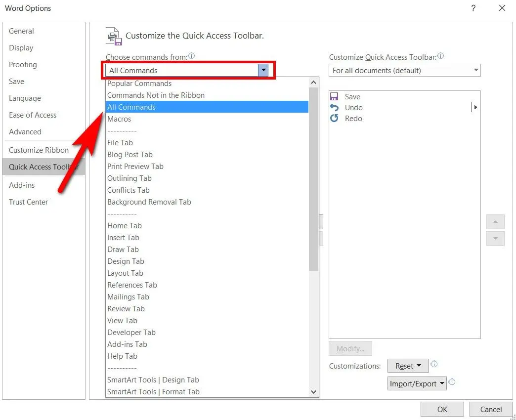Click dropdown list scroll-up arrow
The image size is (516, 420).
point(314,83)
